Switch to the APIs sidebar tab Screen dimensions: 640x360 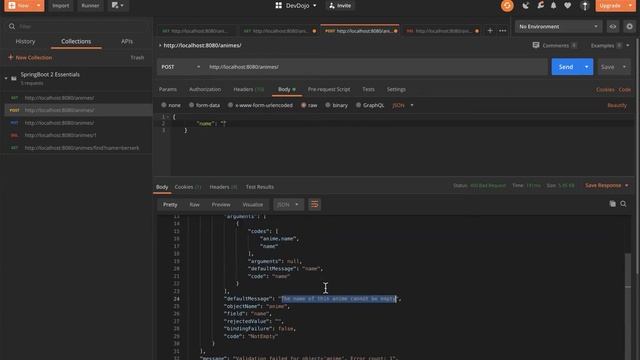[127, 41]
